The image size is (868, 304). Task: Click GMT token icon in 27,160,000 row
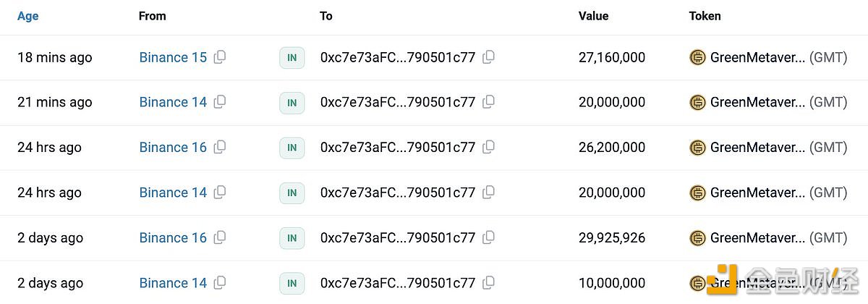697,57
